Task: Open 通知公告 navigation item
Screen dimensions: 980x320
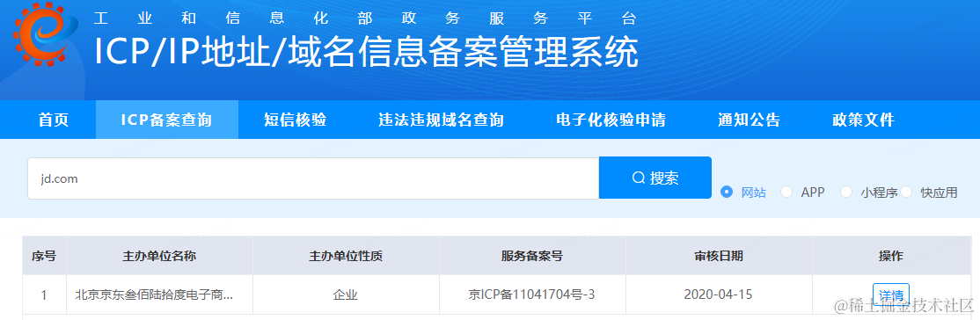Action: pos(749,120)
